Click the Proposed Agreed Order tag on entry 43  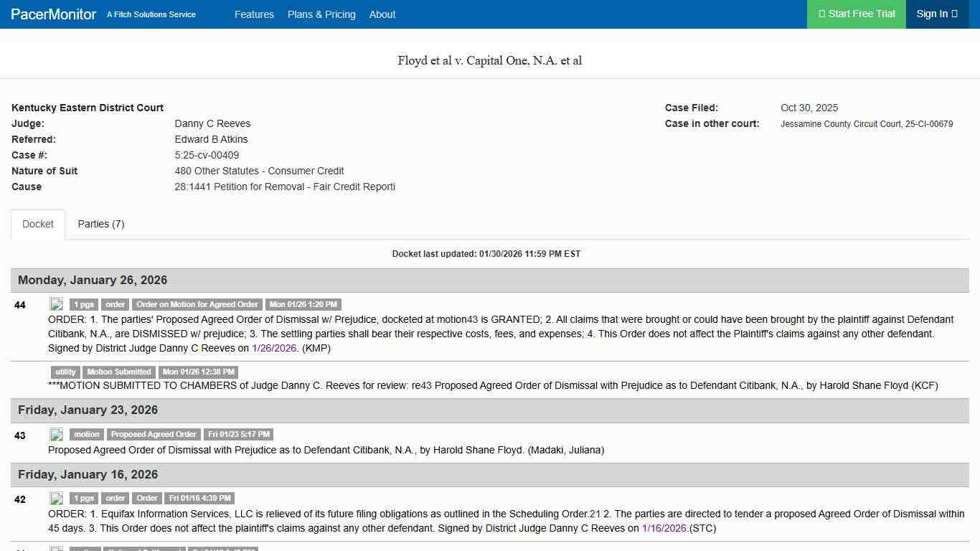pyautogui.click(x=154, y=433)
